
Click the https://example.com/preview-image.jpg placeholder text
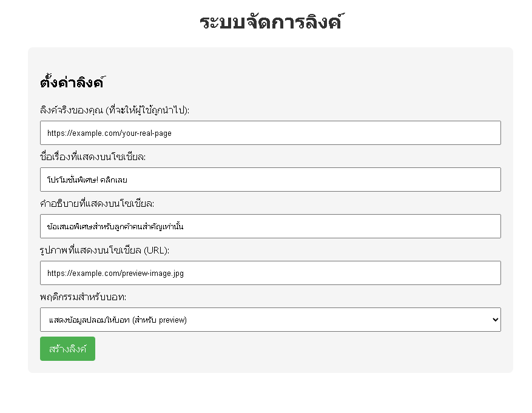coord(115,274)
